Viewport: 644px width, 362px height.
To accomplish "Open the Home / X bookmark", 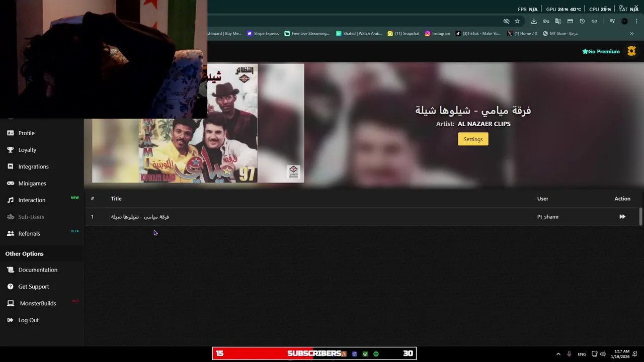I will click(522, 34).
